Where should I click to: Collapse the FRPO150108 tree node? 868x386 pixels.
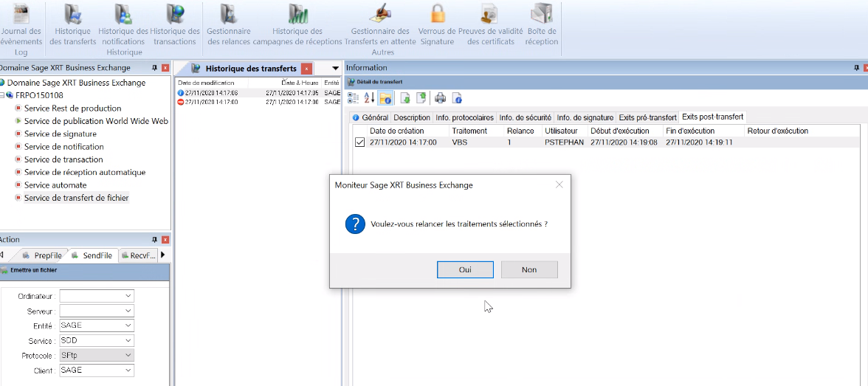(x=3, y=96)
